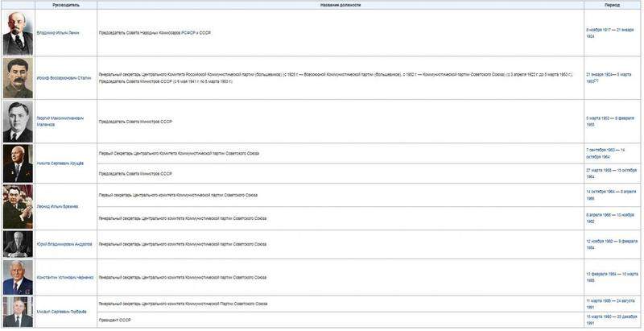
Task: Open the Владимир Ильич Ленин link
Action: (58, 32)
